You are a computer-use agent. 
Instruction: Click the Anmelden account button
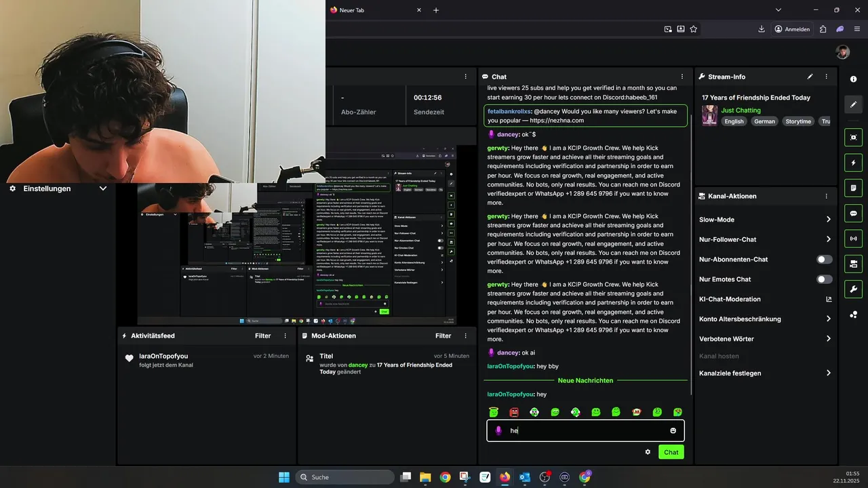coord(792,29)
